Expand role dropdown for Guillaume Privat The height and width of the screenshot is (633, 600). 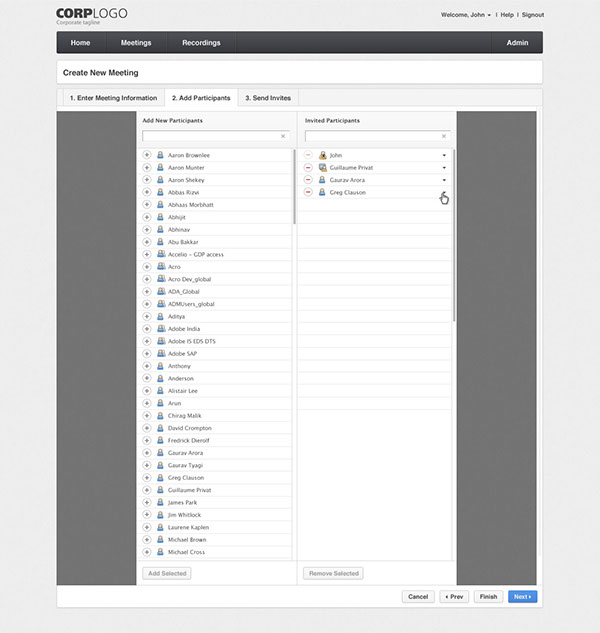click(x=444, y=168)
